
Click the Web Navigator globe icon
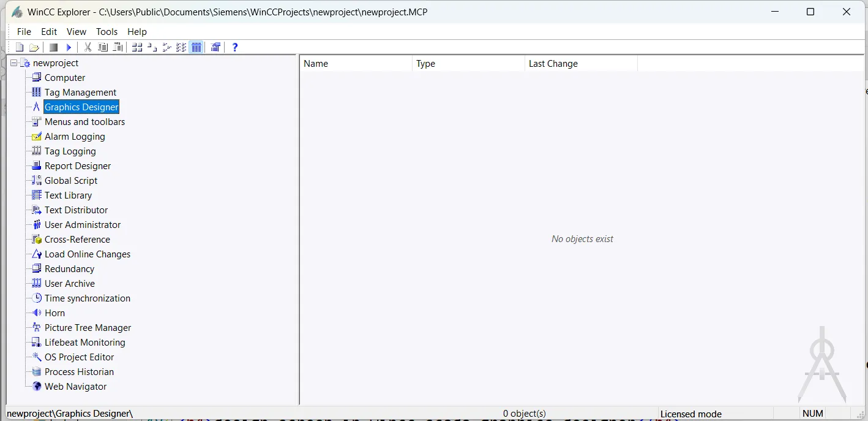coord(37,386)
